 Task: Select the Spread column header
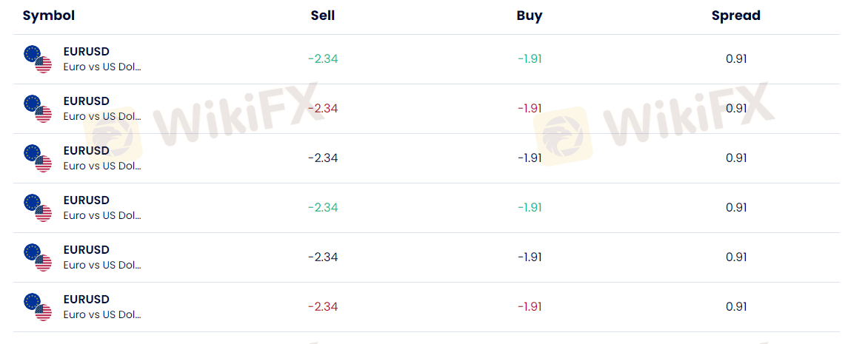[x=736, y=16]
